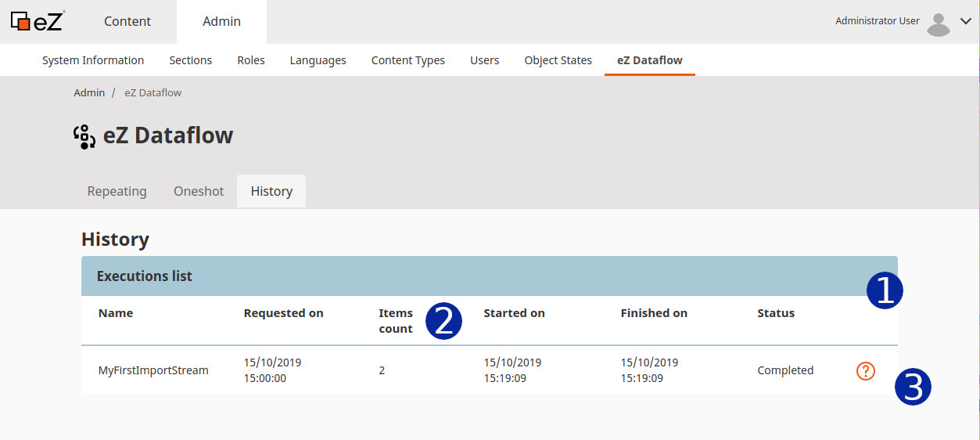
Task: Navigate to Content Types
Action: (x=408, y=60)
